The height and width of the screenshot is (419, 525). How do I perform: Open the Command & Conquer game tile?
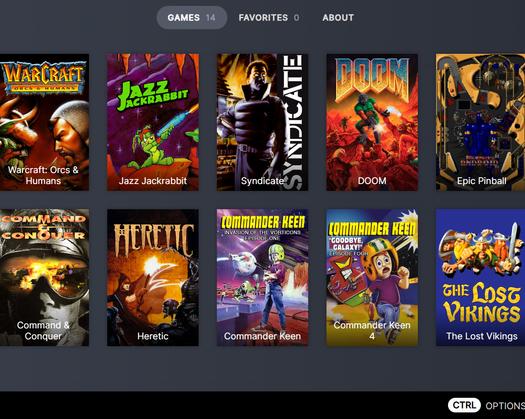44,277
